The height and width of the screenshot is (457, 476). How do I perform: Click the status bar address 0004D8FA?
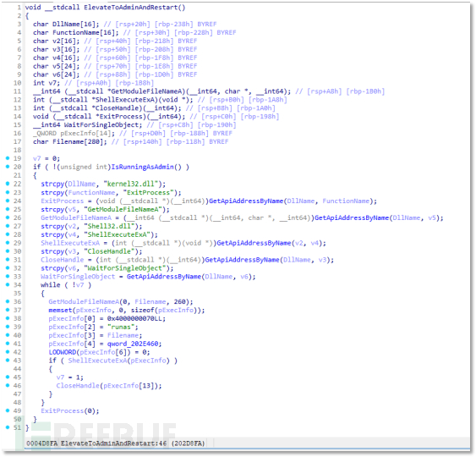coord(41,443)
